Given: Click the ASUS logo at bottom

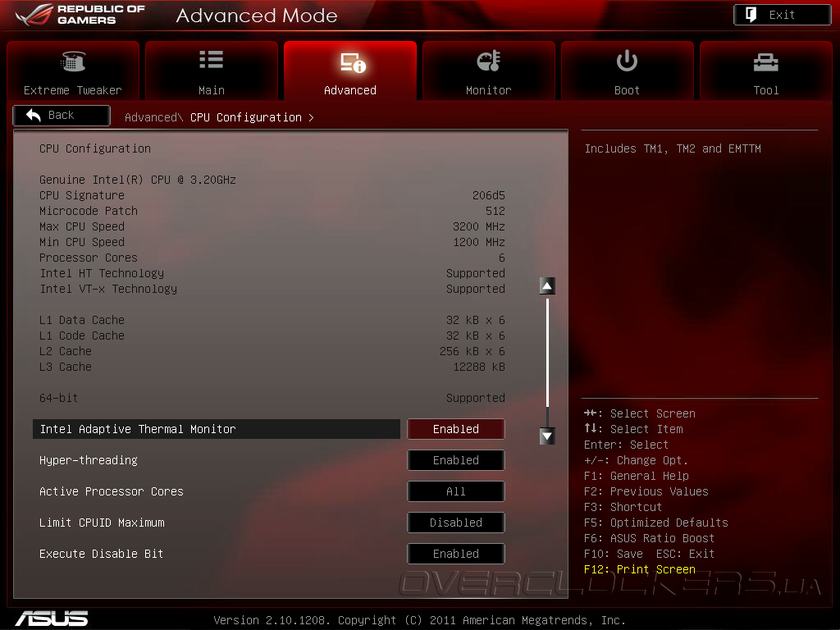Looking at the screenshot, I should (52, 619).
